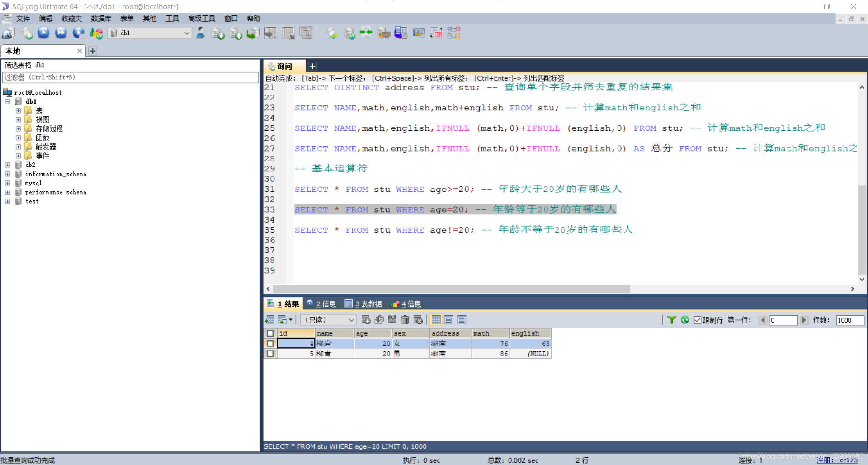Click the 过滤器 filter input field
The image size is (868, 465).
pos(131,77)
